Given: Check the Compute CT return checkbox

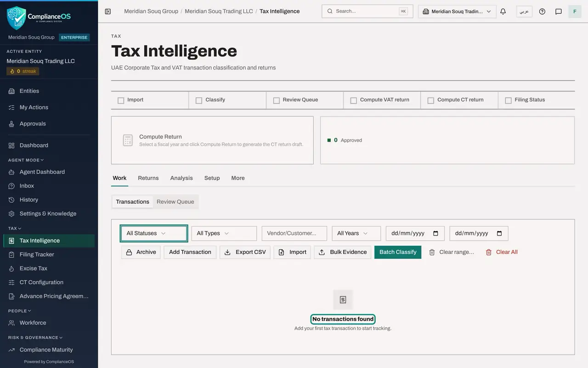Looking at the screenshot, I should pos(431,100).
